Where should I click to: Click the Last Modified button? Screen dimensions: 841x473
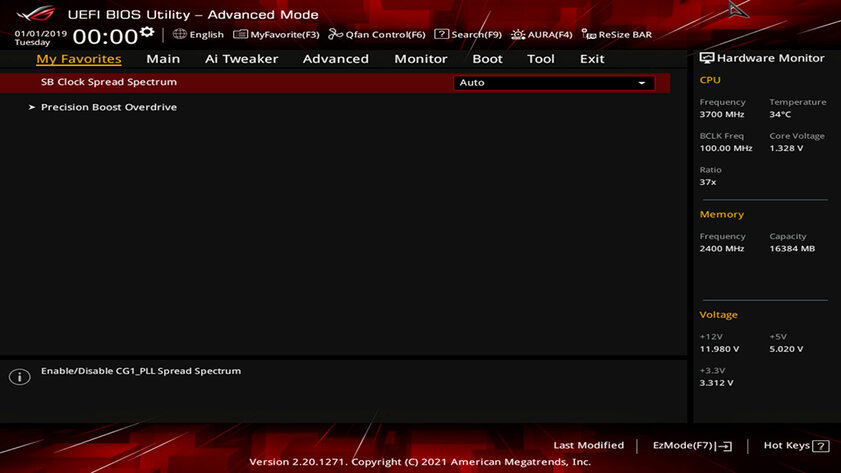pos(588,445)
